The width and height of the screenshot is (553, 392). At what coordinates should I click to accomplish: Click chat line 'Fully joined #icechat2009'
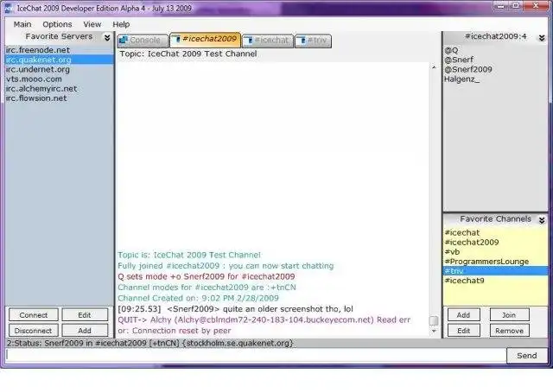[x=226, y=266]
